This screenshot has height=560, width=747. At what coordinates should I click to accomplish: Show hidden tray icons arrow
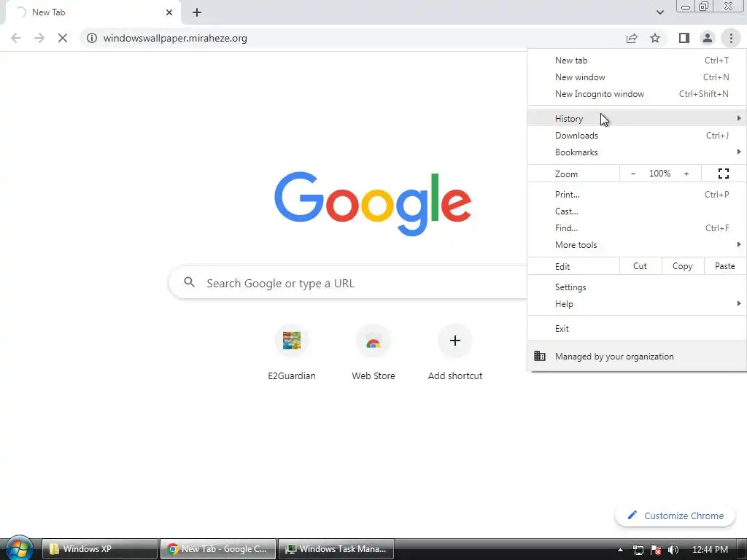pos(620,550)
